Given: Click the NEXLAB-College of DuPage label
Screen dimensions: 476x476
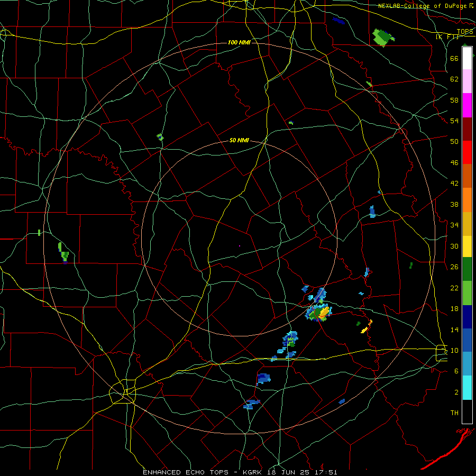Looking at the screenshot, I should [x=422, y=6].
